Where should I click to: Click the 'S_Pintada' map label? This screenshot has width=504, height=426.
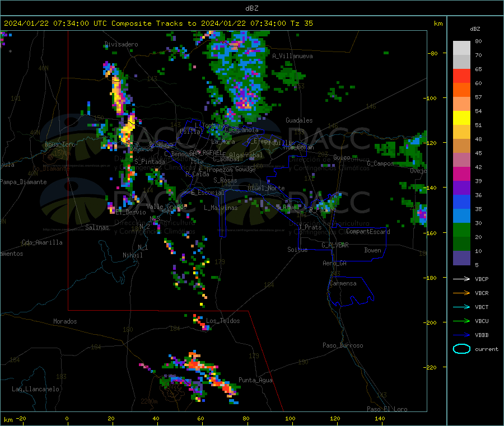point(150,162)
